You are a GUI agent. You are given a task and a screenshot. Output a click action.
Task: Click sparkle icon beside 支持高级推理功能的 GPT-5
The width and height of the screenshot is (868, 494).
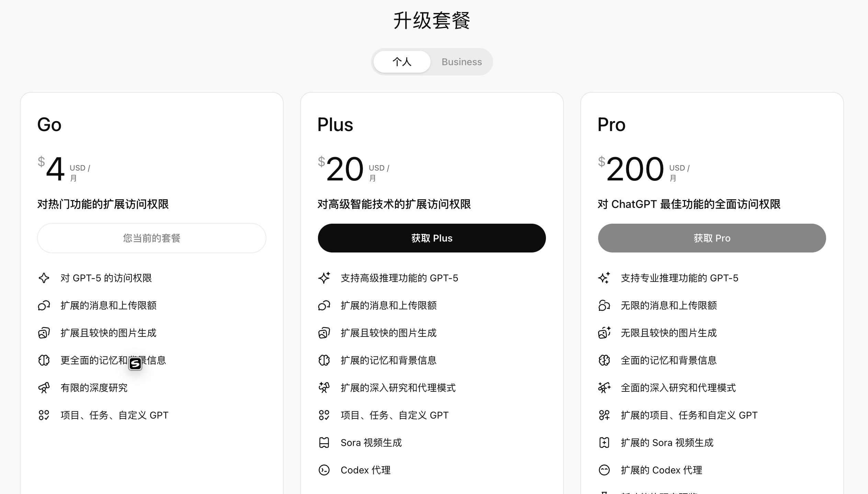point(324,278)
